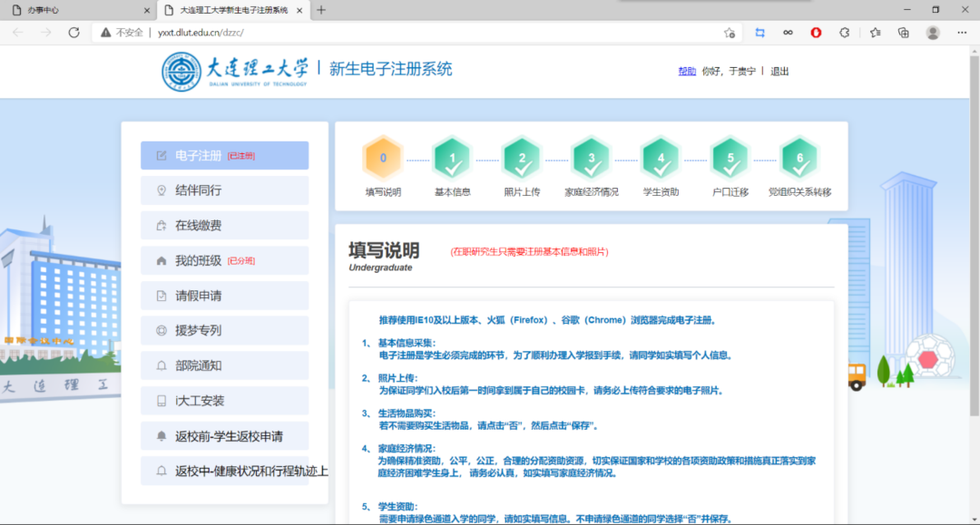Select the 户口迁移 step hexagon
This screenshot has width=980, height=525.
click(730, 158)
